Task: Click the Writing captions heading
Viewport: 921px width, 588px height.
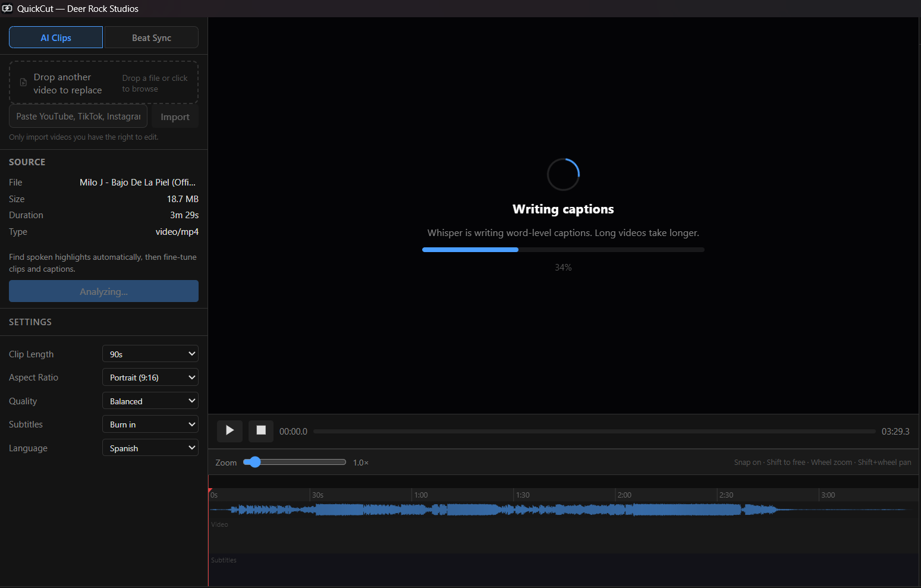Action: click(563, 209)
